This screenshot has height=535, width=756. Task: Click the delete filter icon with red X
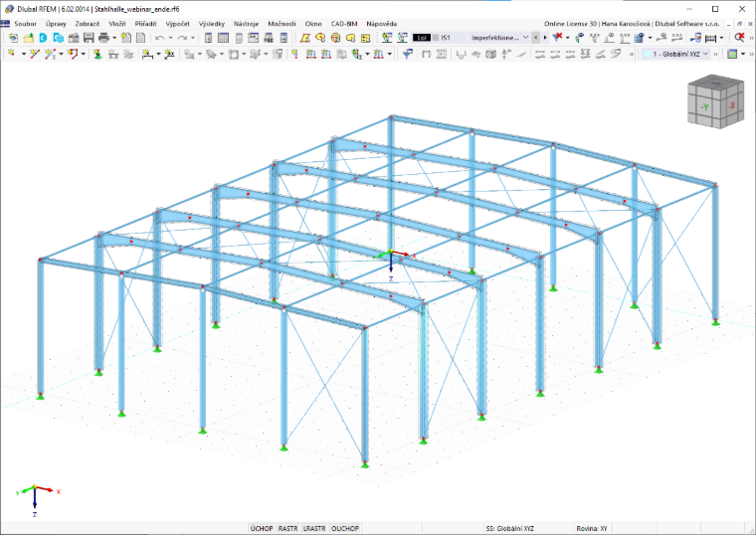click(x=557, y=38)
